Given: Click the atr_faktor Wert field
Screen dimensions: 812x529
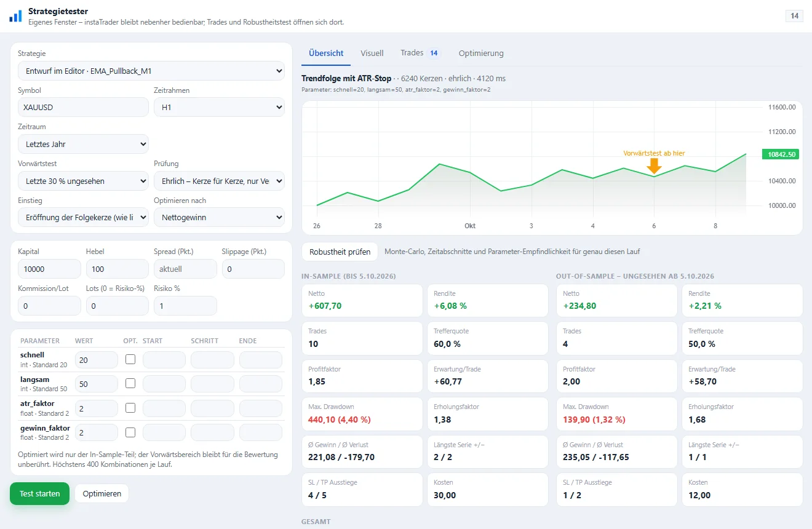Looking at the screenshot, I should pos(97,408).
